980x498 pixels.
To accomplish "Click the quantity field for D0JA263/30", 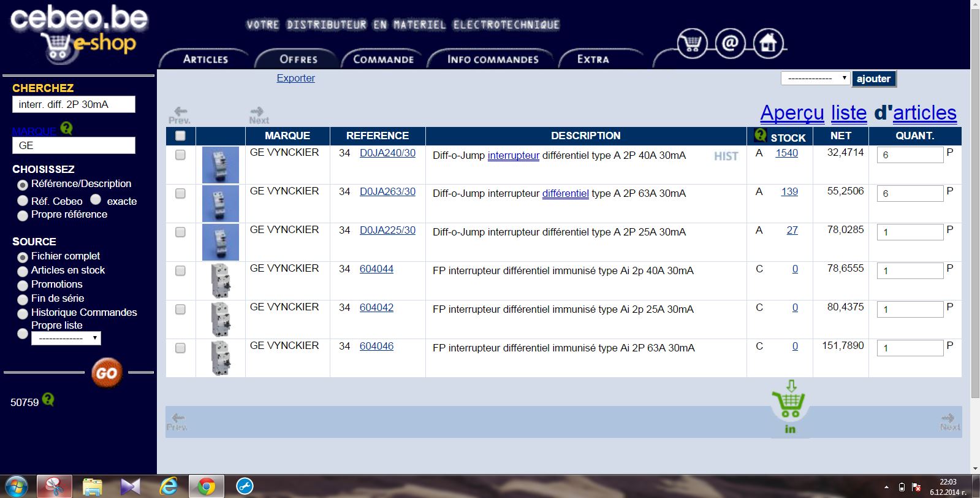I will (910, 193).
